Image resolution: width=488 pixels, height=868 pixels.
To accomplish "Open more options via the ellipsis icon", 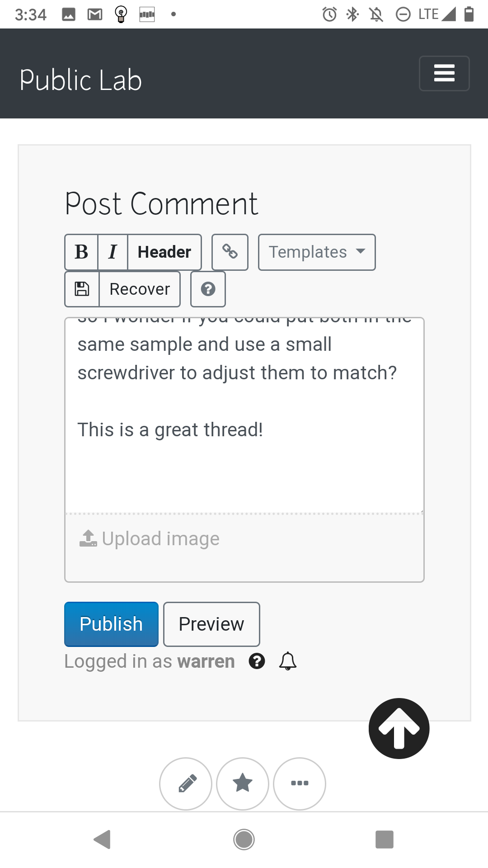I will tap(299, 784).
